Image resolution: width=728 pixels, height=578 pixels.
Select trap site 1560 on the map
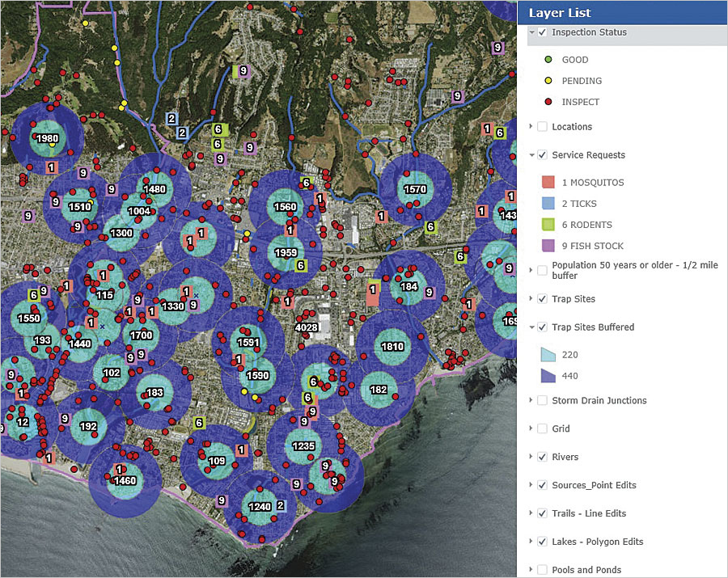tap(285, 208)
